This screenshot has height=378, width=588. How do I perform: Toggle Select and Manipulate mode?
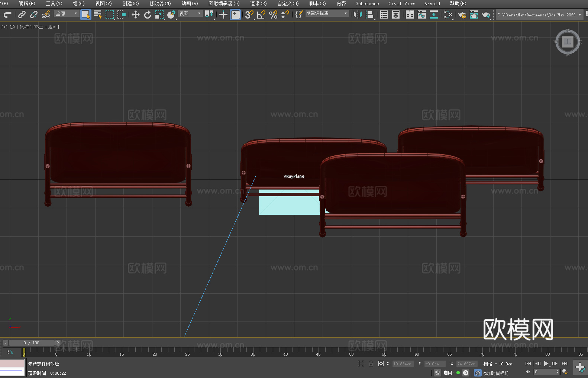point(223,14)
